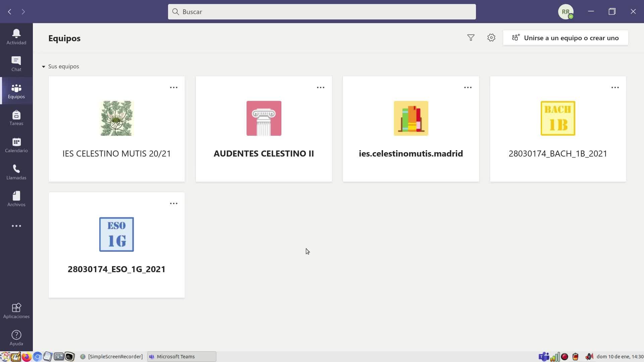Viewport: 644px width, 362px height.
Task: Collapse the Sus equipos section
Action: pyautogui.click(x=44, y=67)
